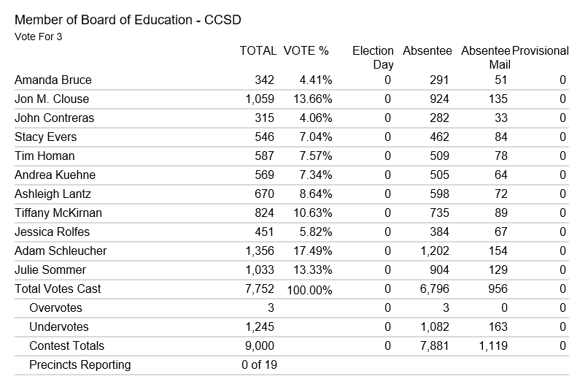Viewport: 588px width, 382px height.
Task: Select the Total Votes Cast row label
Action: coord(58,289)
